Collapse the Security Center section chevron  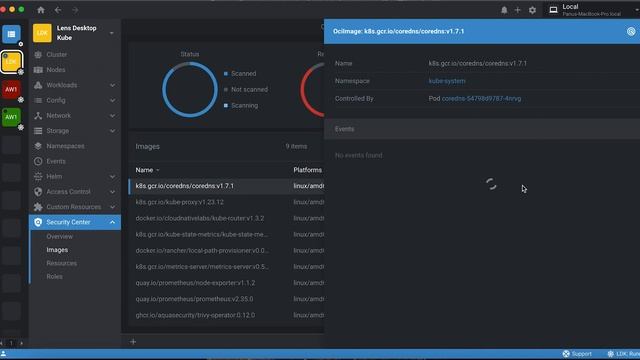click(x=112, y=222)
